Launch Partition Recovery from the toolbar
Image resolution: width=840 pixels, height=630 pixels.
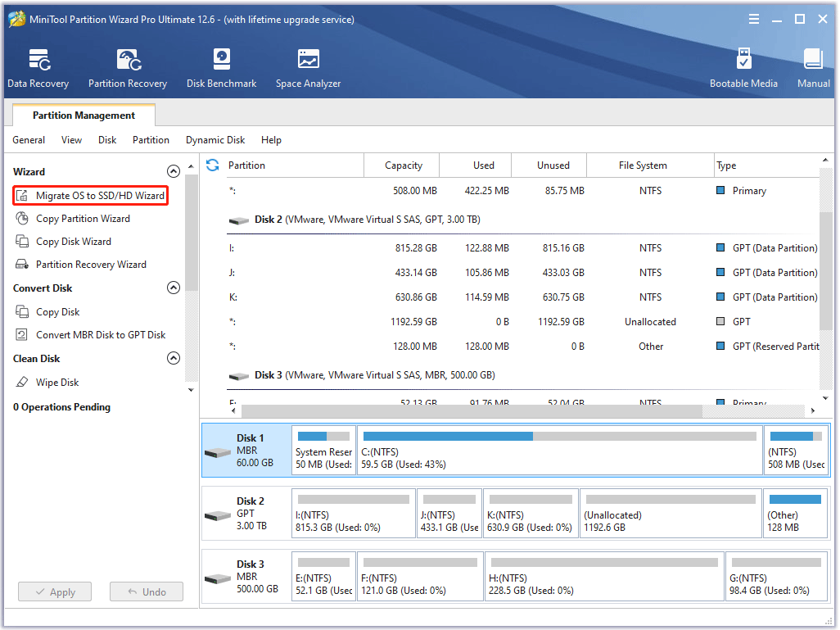[x=128, y=68]
